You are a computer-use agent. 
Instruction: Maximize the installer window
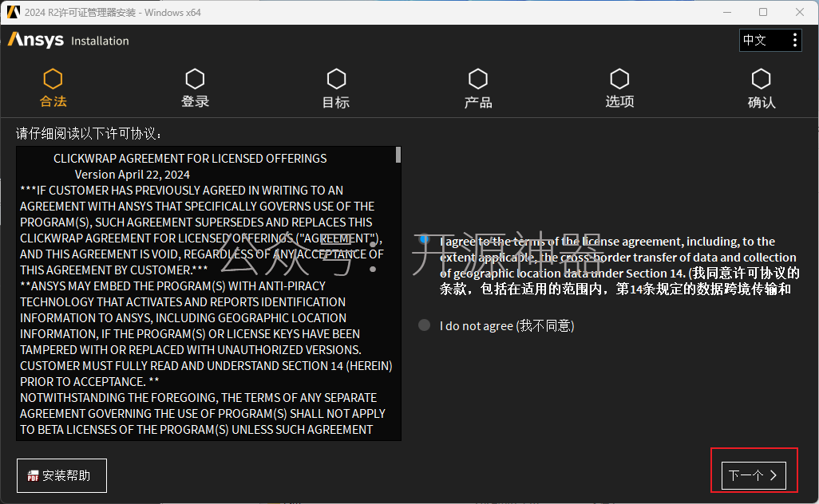pyautogui.click(x=763, y=12)
